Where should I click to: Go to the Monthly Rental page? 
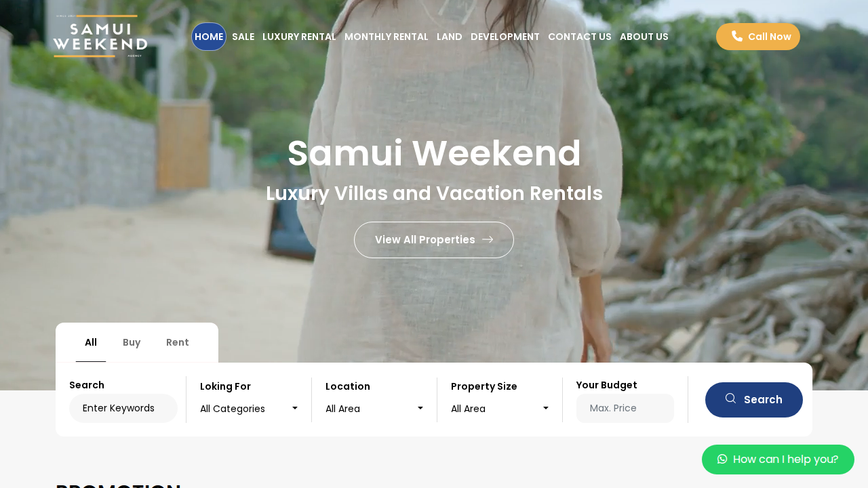[x=387, y=37]
